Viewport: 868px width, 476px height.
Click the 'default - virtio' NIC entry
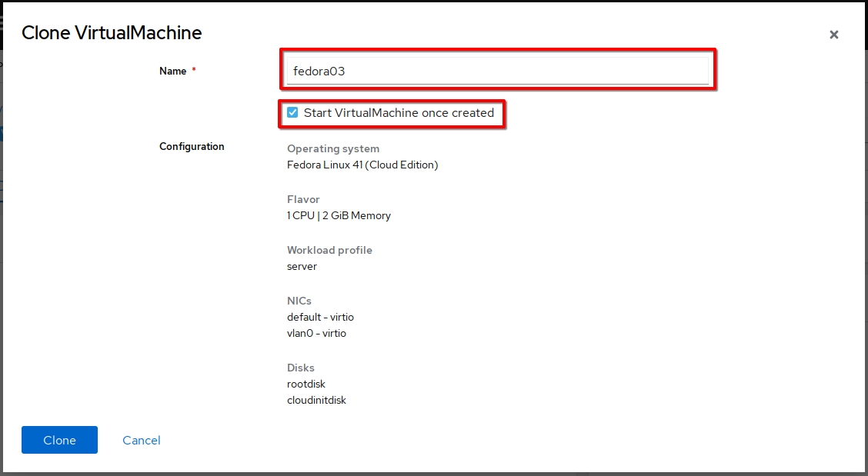click(x=321, y=317)
